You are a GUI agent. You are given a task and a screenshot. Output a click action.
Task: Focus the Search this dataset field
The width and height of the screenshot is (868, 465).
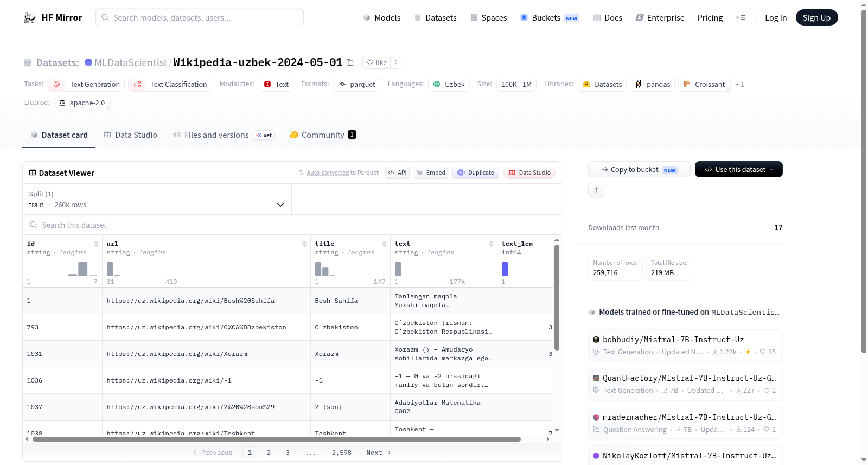click(292, 225)
